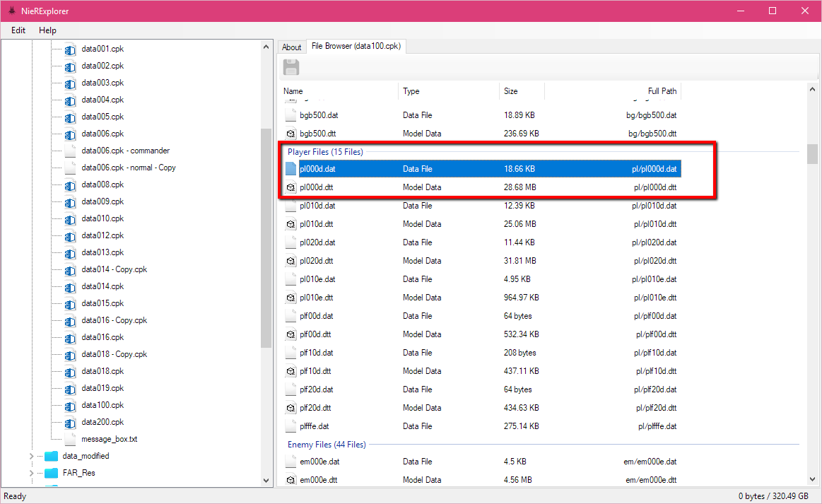Click file list scrollbar up arrow
Image resolution: width=822 pixels, height=504 pixels.
(812, 90)
